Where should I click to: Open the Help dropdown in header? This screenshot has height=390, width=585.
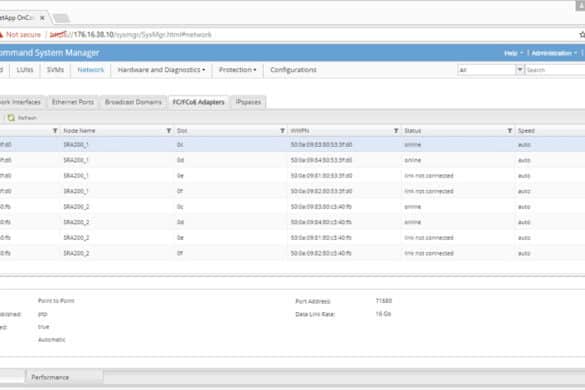(513, 53)
